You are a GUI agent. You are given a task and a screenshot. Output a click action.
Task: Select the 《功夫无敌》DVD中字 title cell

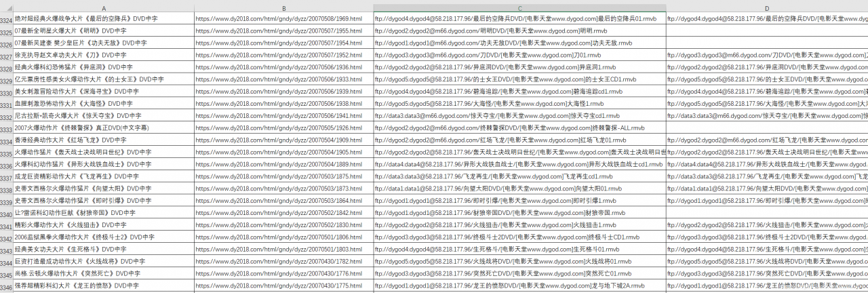coord(103,43)
